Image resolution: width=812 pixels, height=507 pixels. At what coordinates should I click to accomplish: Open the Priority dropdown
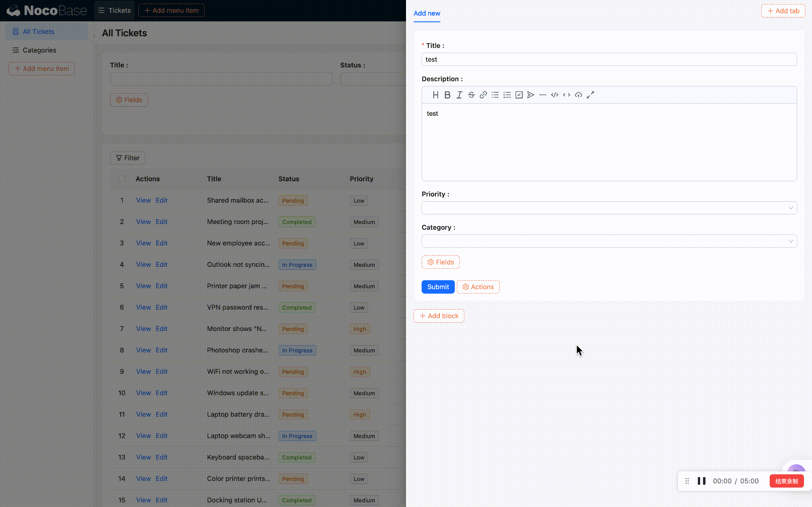coord(609,208)
